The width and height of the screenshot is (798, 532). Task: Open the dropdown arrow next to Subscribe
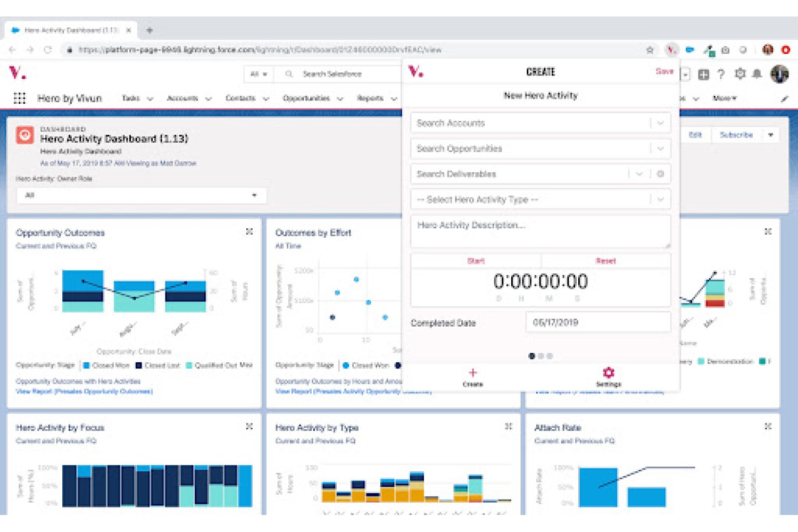[x=770, y=135]
